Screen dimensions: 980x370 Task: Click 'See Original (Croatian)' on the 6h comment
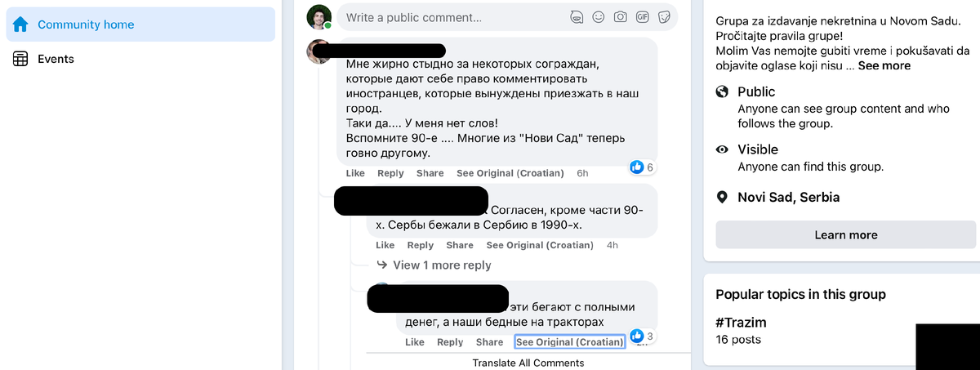pos(510,173)
